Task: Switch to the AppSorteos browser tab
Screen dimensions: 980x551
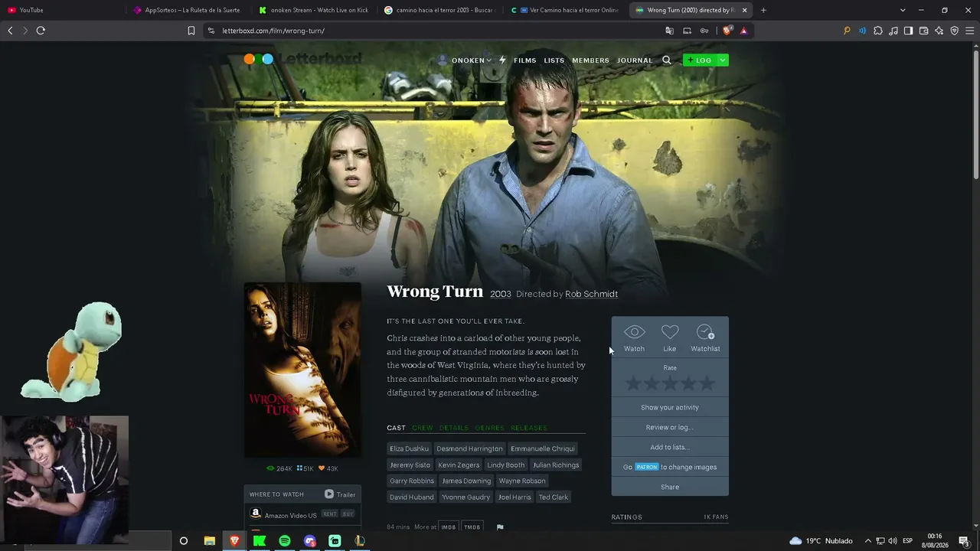Action: [x=188, y=10]
